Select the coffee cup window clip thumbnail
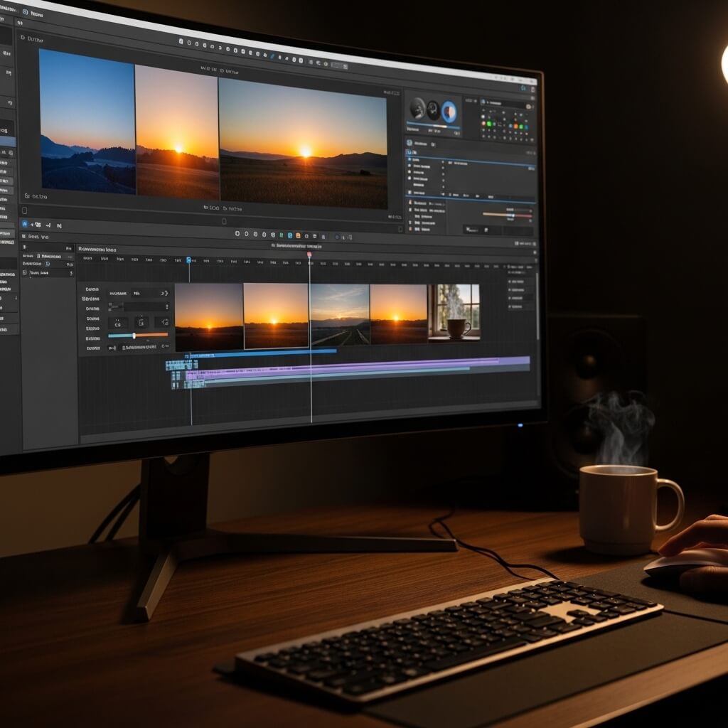Screen dimensions: 728x728 point(456,312)
